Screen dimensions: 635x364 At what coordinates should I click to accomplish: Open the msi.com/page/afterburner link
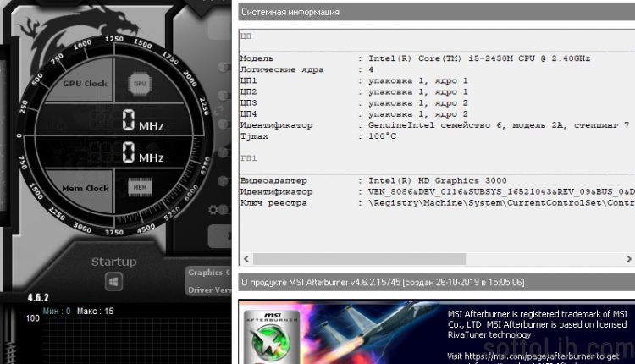point(530,356)
